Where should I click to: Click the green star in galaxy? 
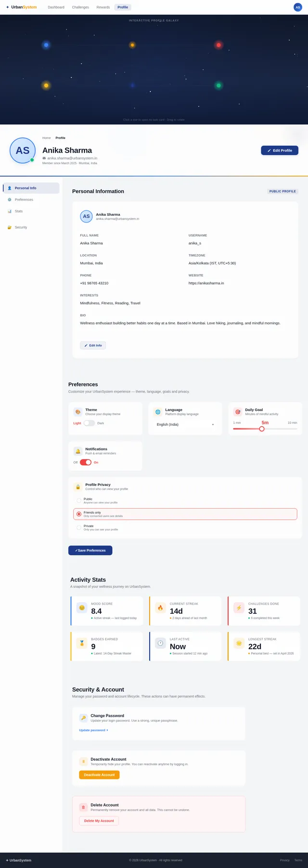point(218,86)
